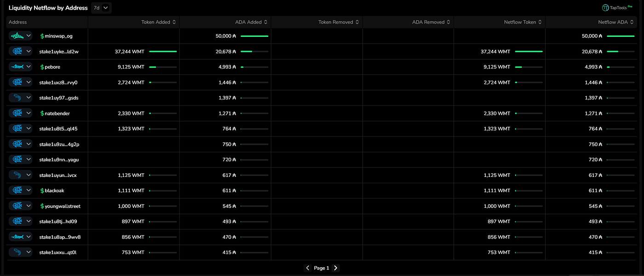Expand the chevron for natebender row
Image resolution: width=644 pixels, height=276 pixels.
point(29,113)
